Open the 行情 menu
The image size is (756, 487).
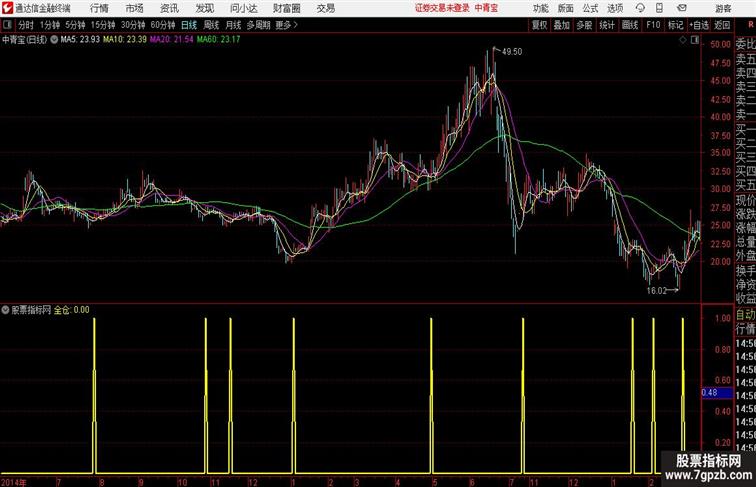click(99, 8)
